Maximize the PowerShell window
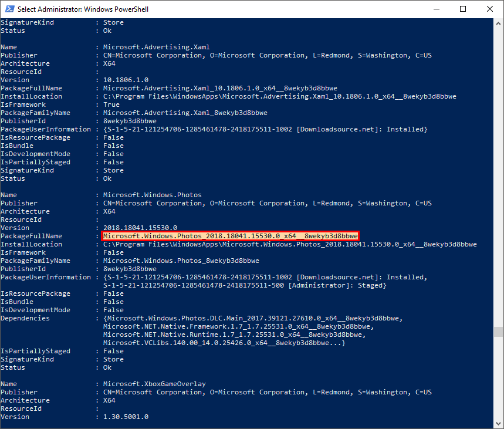 point(463,9)
